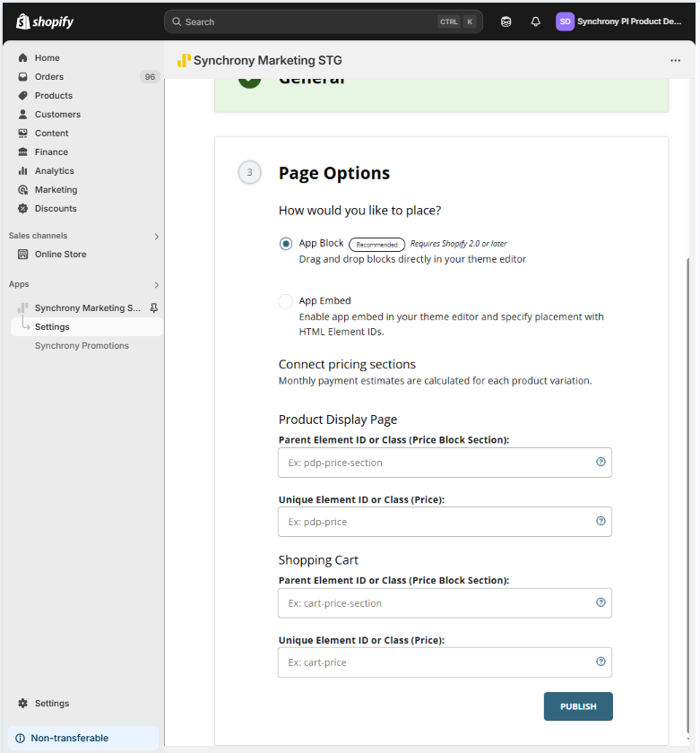Open the Synchrony Promotions link

(82, 346)
